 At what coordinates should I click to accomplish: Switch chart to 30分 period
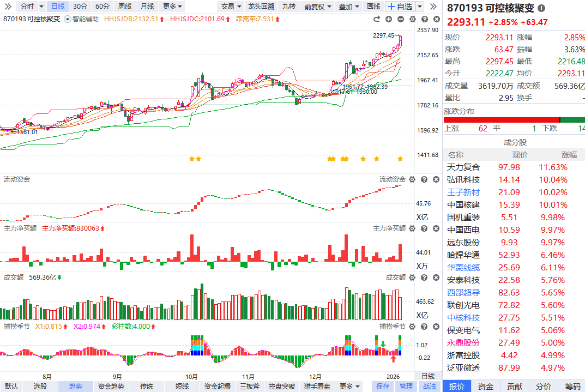click(80, 7)
